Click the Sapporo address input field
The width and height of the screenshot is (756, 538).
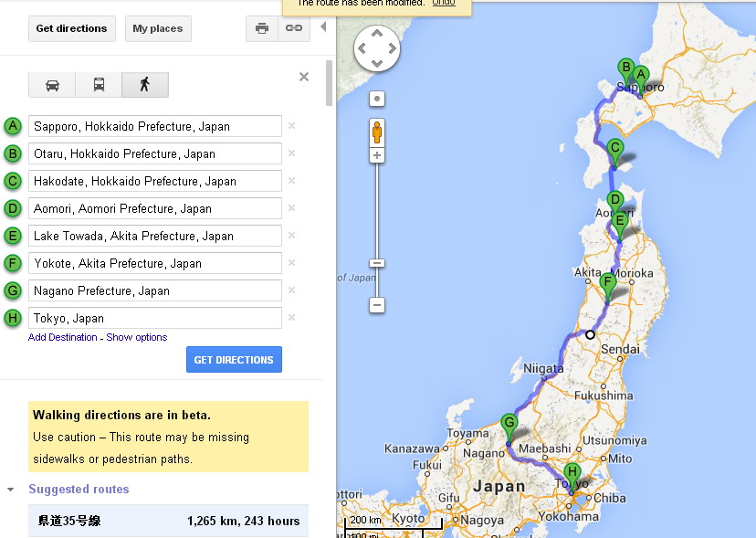click(x=155, y=126)
